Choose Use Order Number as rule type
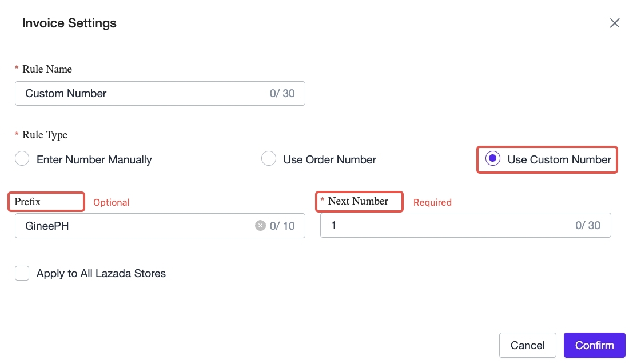The image size is (637, 364). [269, 158]
